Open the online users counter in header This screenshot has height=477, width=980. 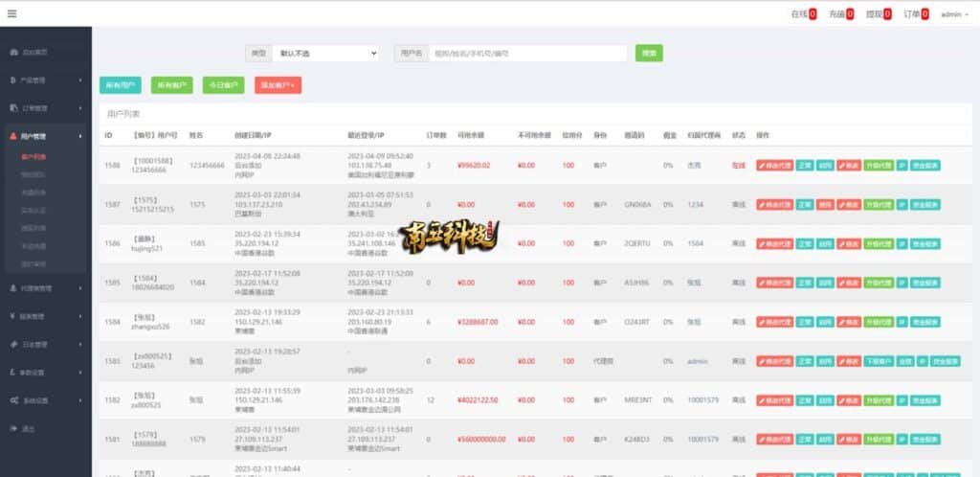pos(804,13)
